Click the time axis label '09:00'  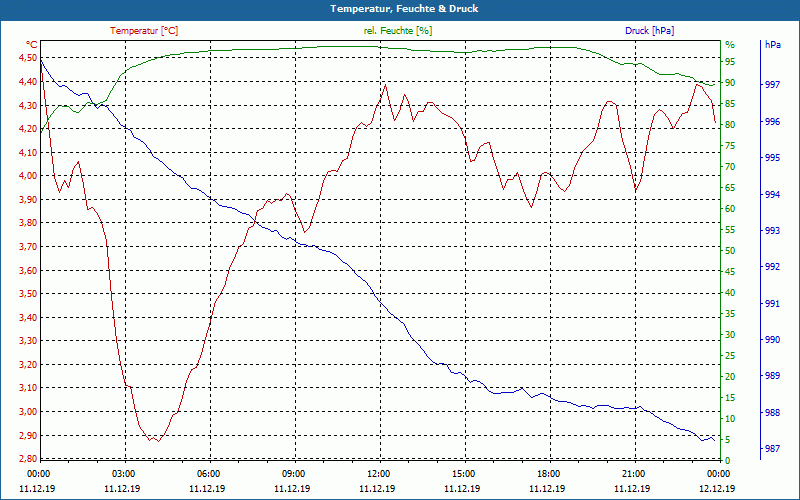pyautogui.click(x=294, y=473)
